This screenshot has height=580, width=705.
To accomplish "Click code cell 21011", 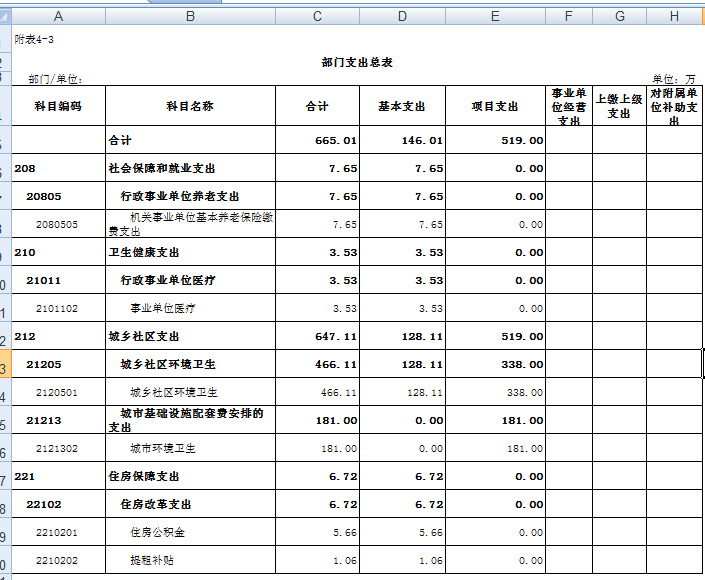I will tap(58, 280).
